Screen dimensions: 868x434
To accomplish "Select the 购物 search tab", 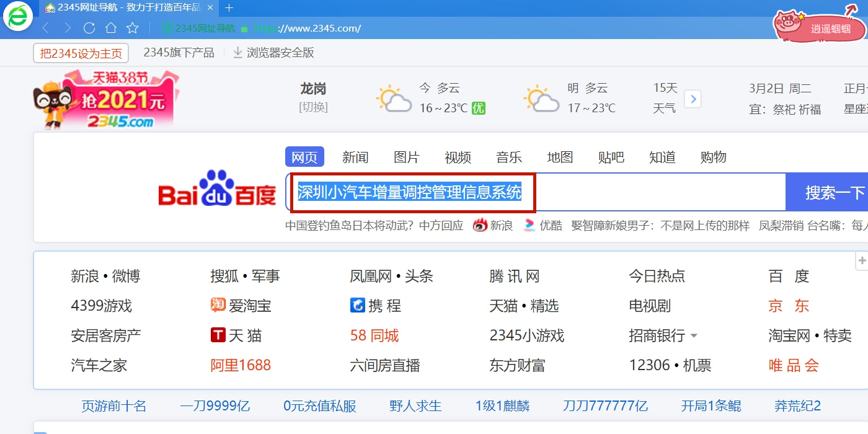I will click(x=714, y=157).
